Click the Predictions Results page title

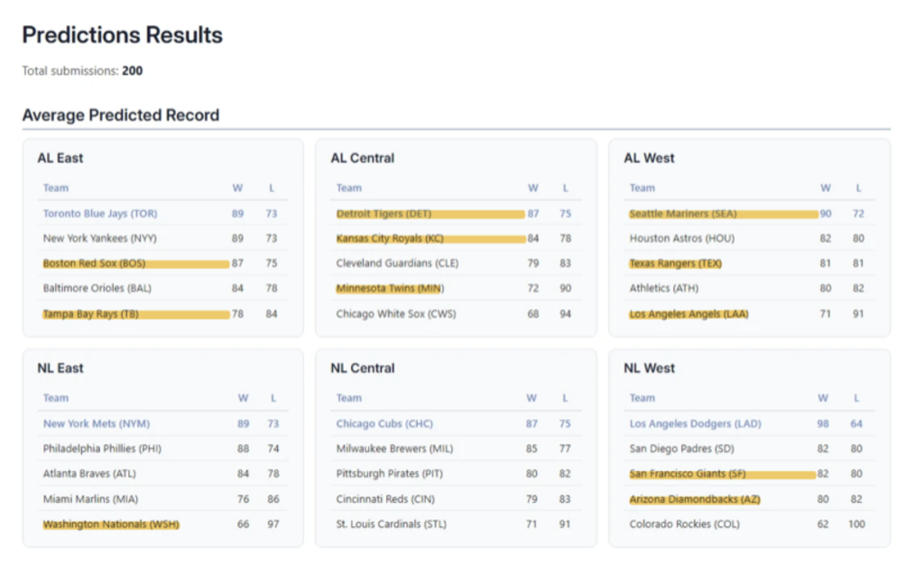point(122,35)
